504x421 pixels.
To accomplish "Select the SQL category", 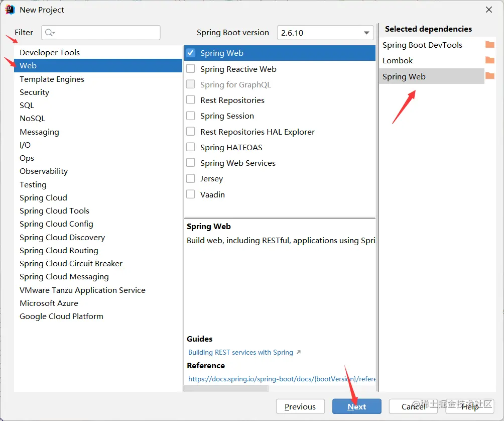I will click(x=98, y=106).
